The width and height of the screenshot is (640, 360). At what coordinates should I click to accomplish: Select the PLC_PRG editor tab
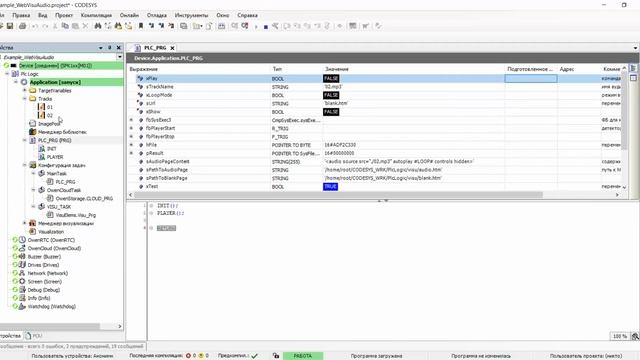(155, 48)
